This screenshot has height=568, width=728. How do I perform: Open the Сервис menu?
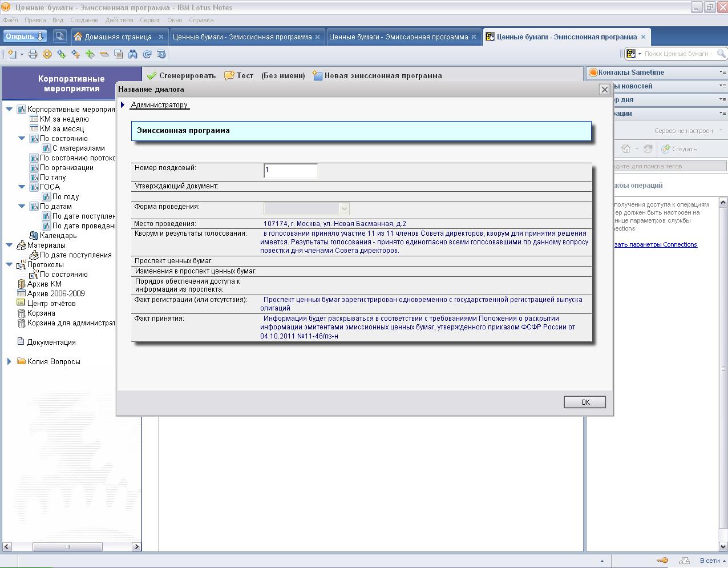click(x=150, y=20)
